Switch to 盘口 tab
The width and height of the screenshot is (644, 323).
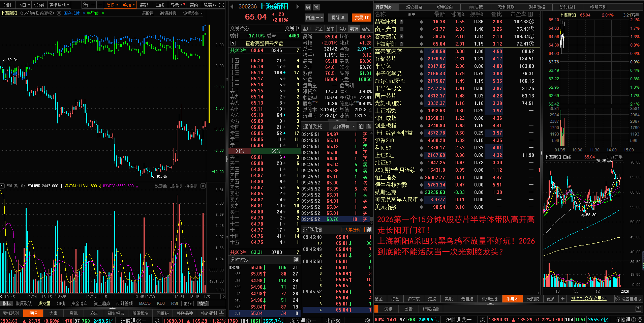(307, 29)
